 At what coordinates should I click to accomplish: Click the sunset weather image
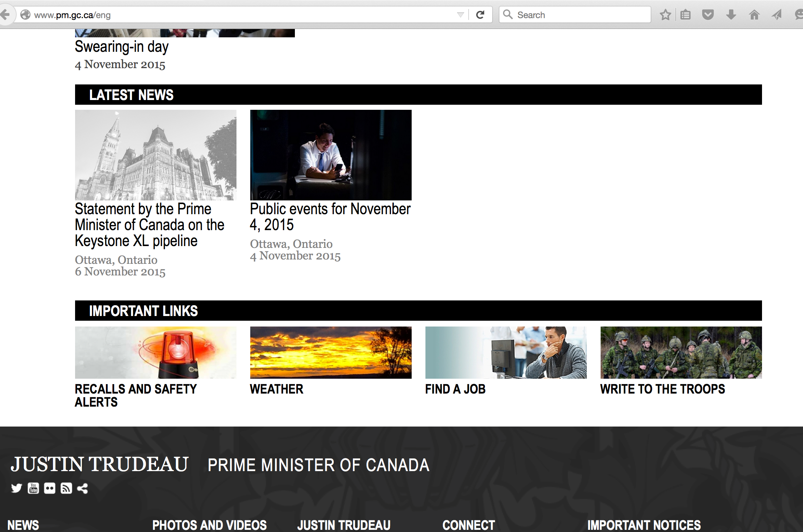tap(331, 353)
